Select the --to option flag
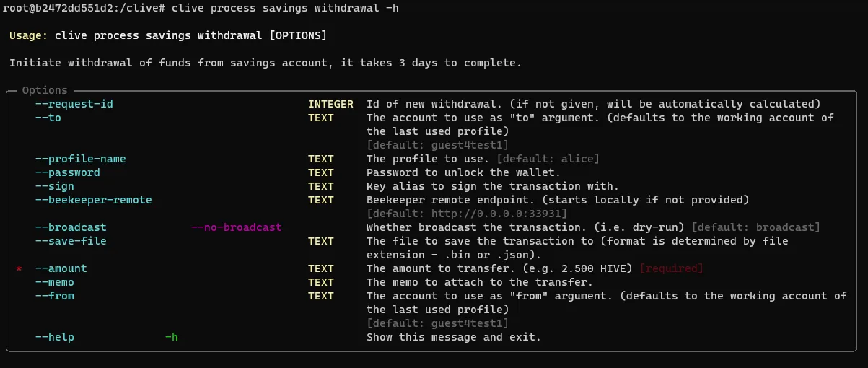The image size is (868, 368). [48, 118]
